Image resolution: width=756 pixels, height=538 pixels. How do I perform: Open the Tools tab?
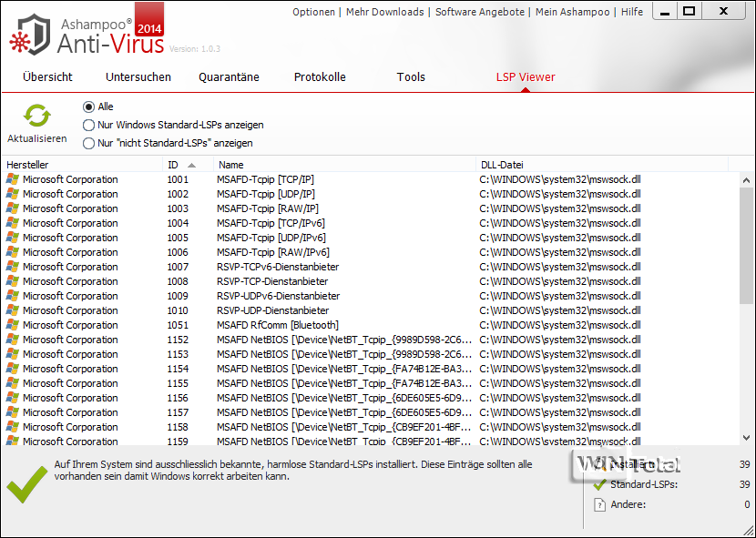411,77
